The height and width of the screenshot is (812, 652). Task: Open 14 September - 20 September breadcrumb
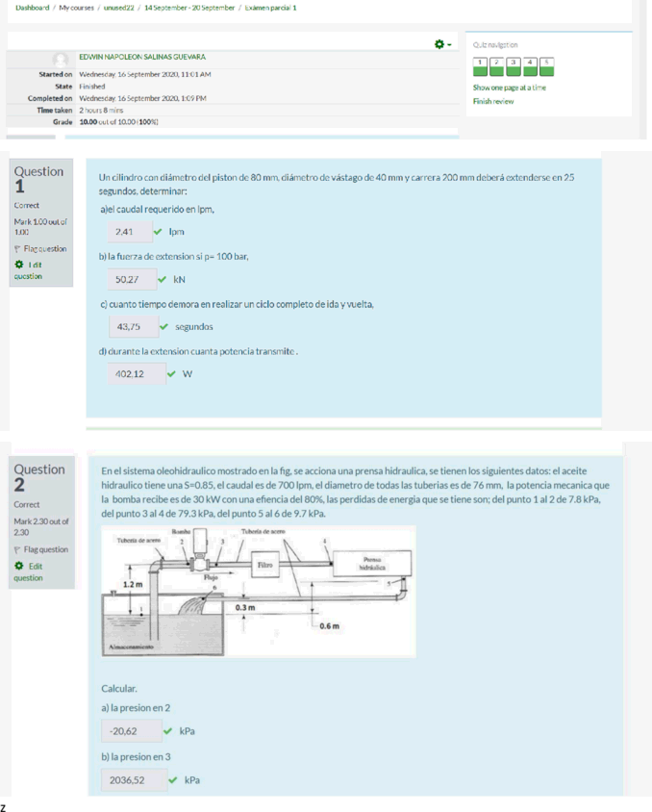[x=189, y=8]
